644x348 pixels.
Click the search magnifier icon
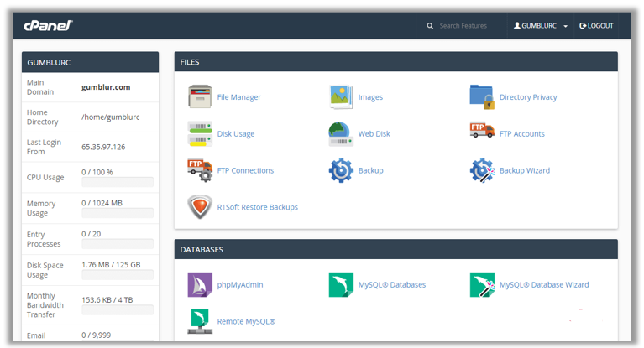430,26
